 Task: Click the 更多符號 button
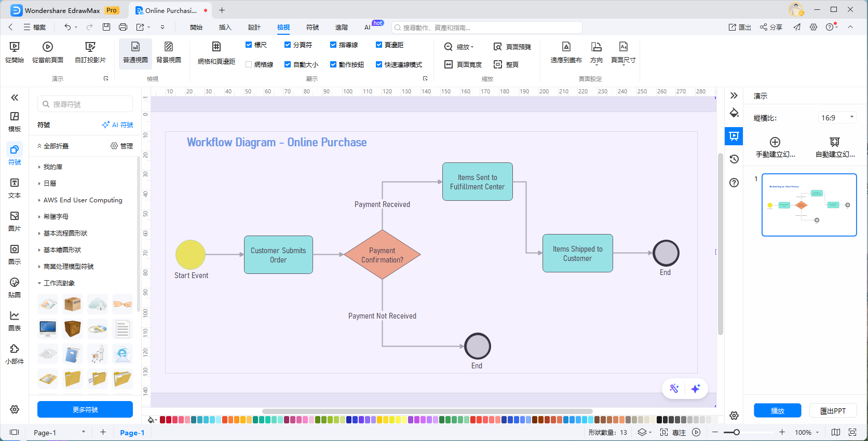tap(85, 409)
